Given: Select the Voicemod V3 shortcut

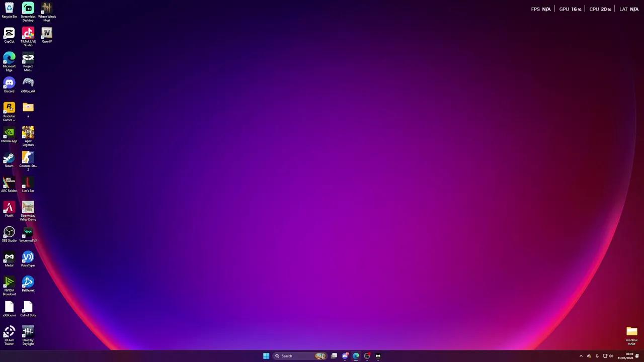Looking at the screenshot, I should tap(28, 234).
